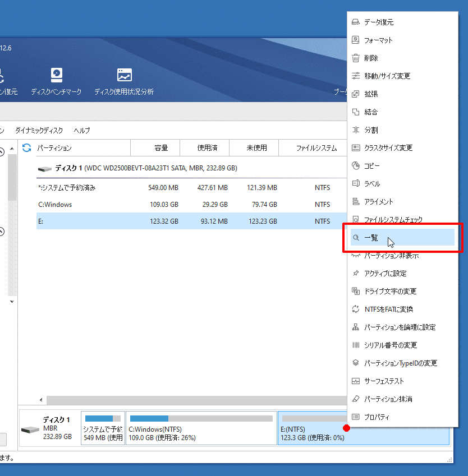468x476 pixels.
Task: Toggle パーティション非表示 to hide partition
Action: [x=391, y=256]
